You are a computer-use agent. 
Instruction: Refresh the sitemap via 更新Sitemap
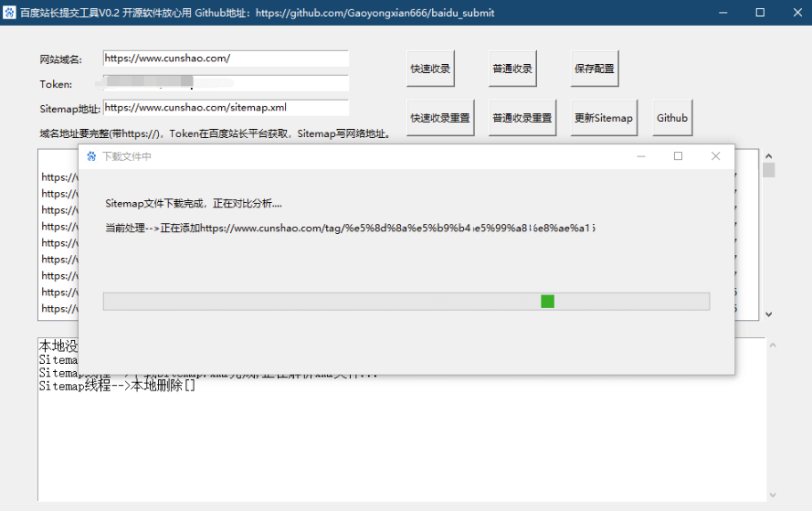tap(603, 118)
